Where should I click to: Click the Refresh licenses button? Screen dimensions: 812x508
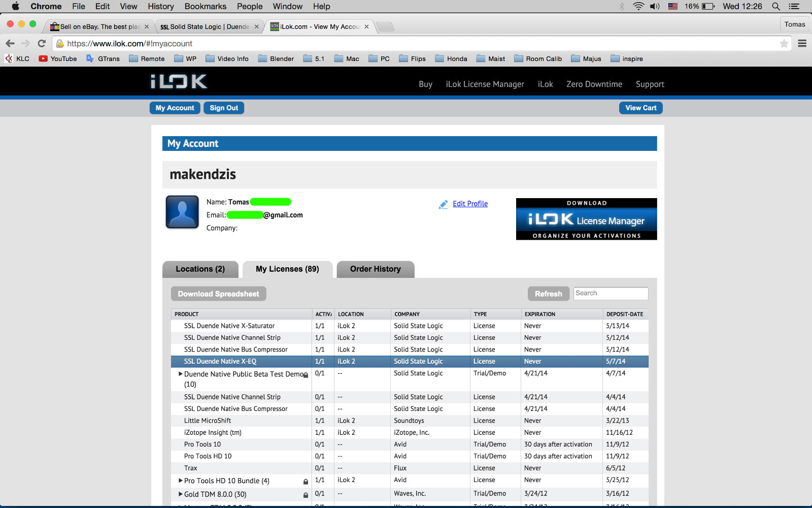549,294
